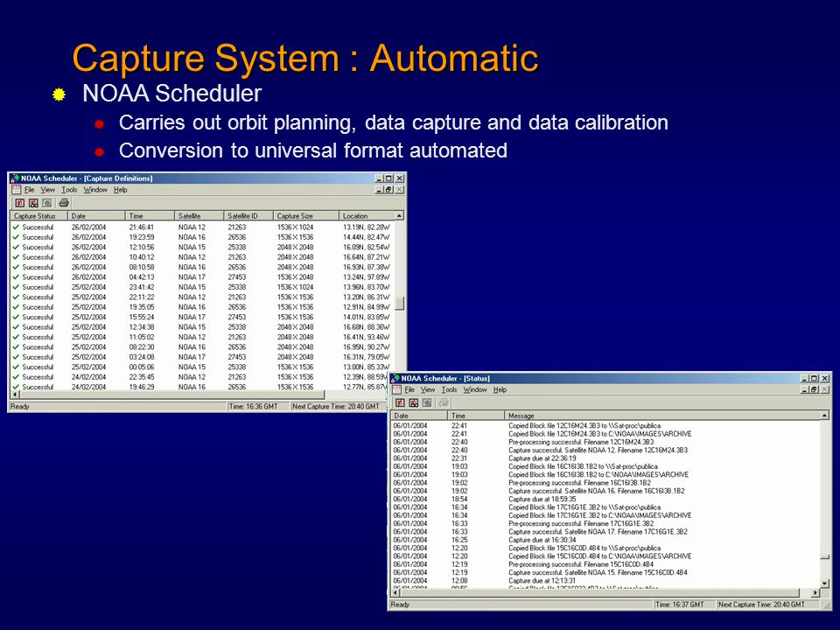
Task: Select the capture row with time 15:55:24
Action: click(x=202, y=317)
